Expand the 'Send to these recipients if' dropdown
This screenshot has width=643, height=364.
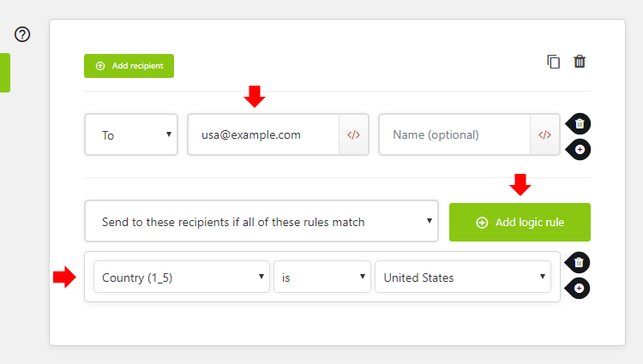[x=261, y=221]
